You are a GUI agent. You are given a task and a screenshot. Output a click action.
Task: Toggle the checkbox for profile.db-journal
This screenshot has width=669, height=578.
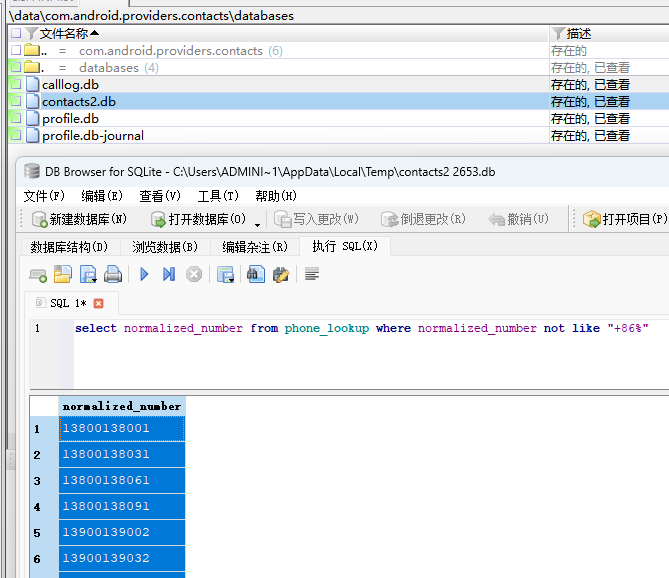tap(15, 136)
